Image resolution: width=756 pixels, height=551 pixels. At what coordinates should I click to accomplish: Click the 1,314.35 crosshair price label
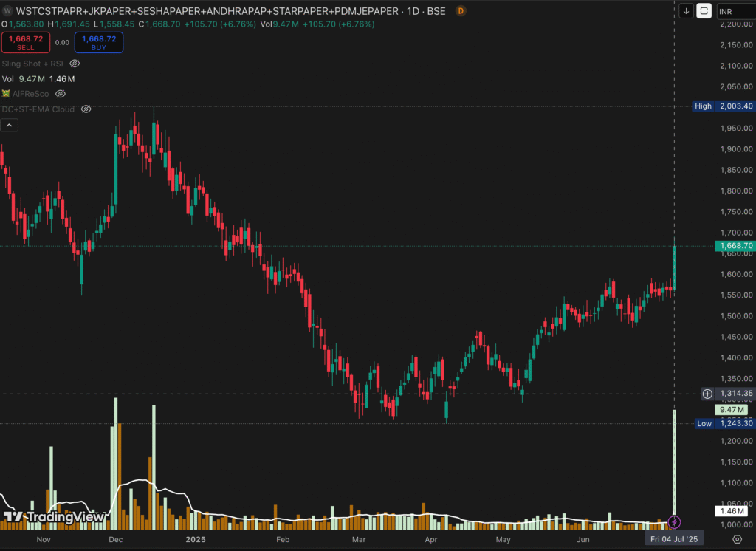[736, 394]
